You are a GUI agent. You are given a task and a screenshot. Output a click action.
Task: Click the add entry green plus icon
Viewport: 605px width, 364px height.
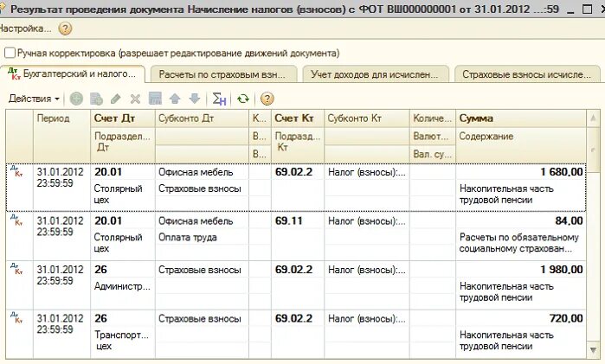[x=76, y=99]
